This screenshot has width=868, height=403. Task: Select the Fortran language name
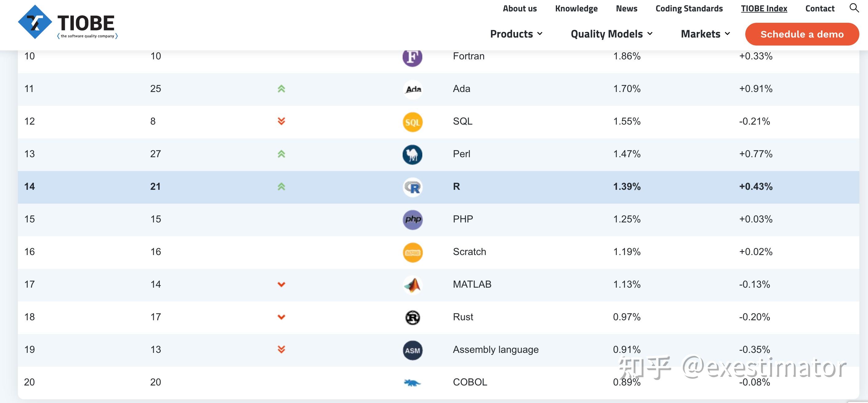[x=469, y=56]
